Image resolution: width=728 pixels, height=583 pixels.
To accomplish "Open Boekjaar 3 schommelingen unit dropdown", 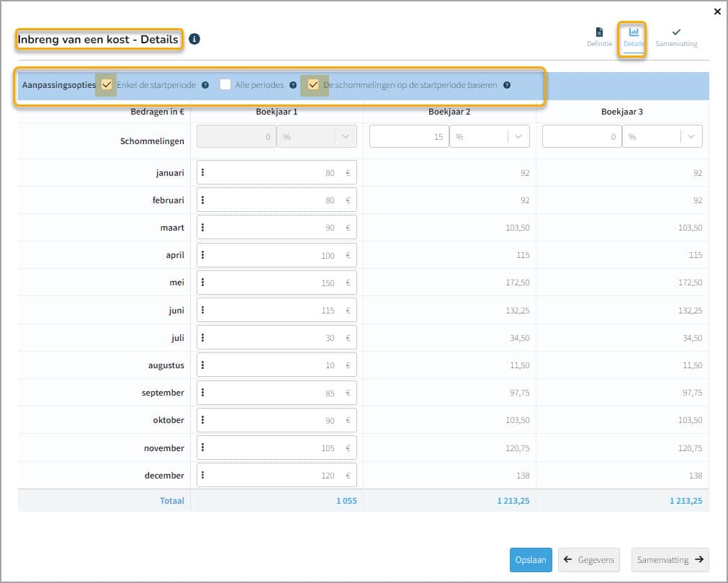I will coord(662,137).
